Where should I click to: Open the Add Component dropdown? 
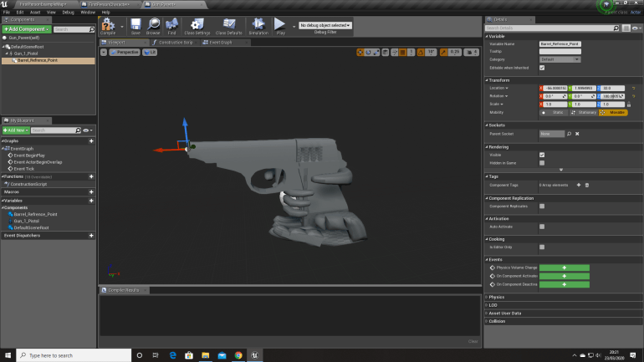26,29
